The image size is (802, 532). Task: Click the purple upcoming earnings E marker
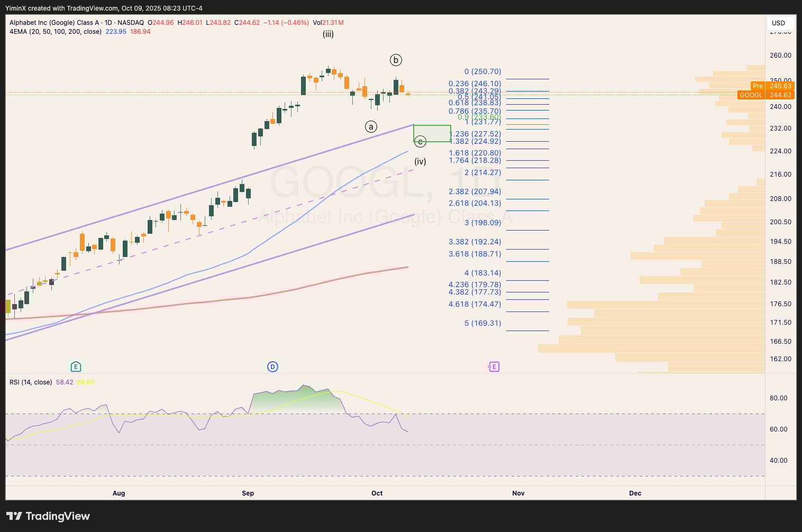[494, 366]
